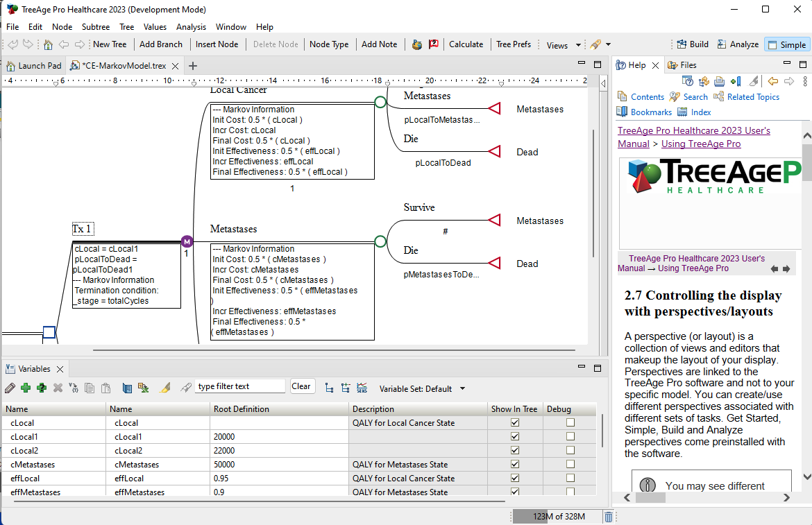Enable Debug for cLocal variable
812x525 pixels.
coord(570,422)
